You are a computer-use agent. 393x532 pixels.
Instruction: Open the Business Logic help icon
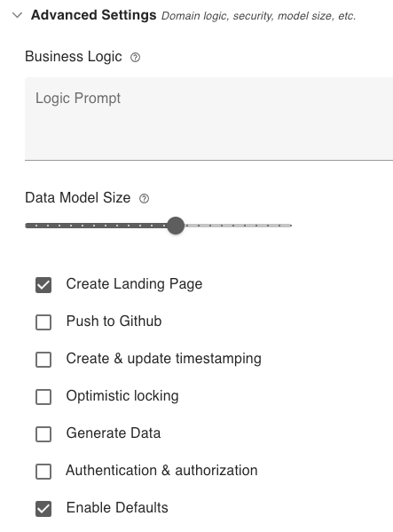[x=135, y=58]
